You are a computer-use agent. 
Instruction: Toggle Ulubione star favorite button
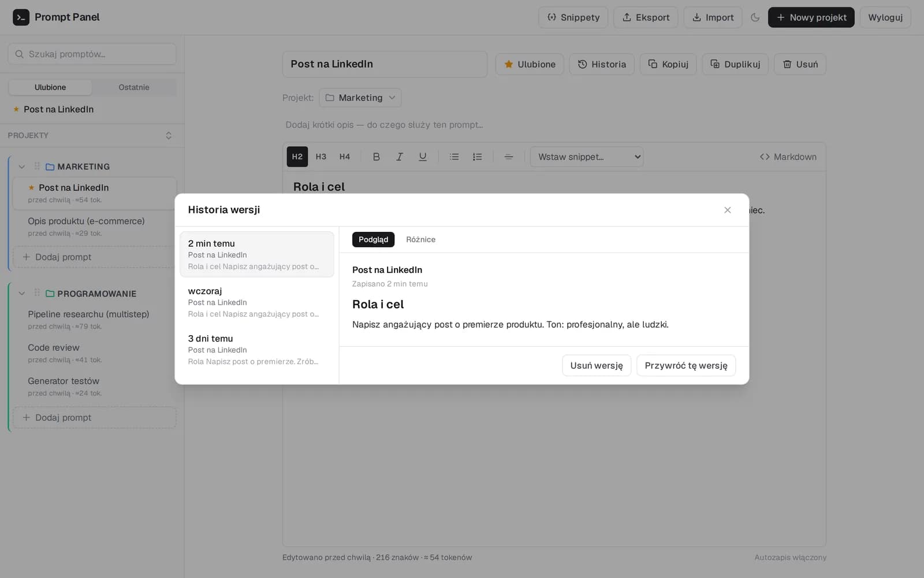530,64
